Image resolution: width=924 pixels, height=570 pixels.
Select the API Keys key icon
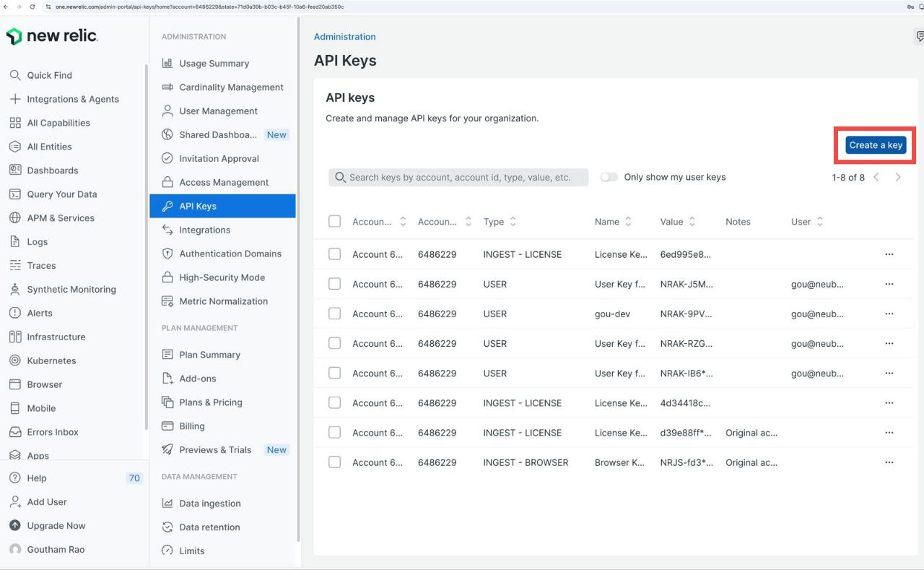point(167,205)
